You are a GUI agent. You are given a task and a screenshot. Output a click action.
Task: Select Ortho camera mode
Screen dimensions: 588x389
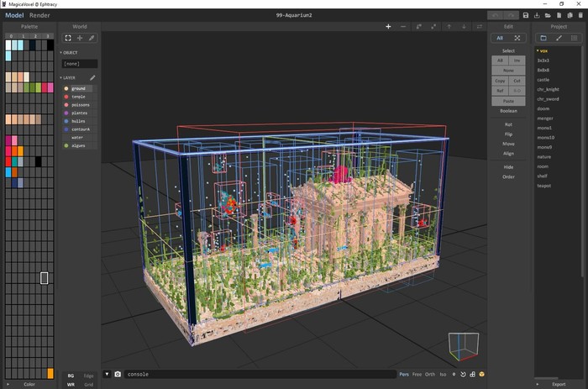pos(430,374)
